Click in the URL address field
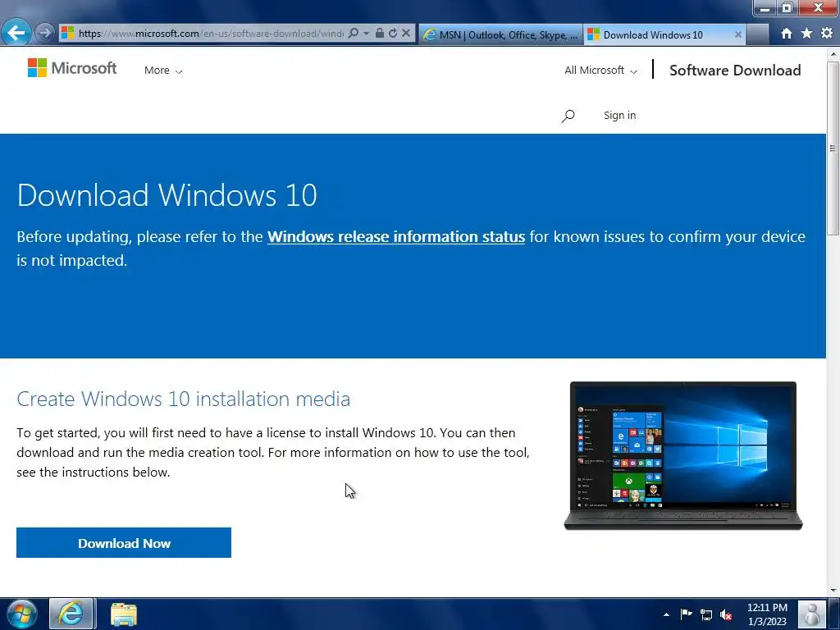The image size is (840, 630). click(x=211, y=33)
